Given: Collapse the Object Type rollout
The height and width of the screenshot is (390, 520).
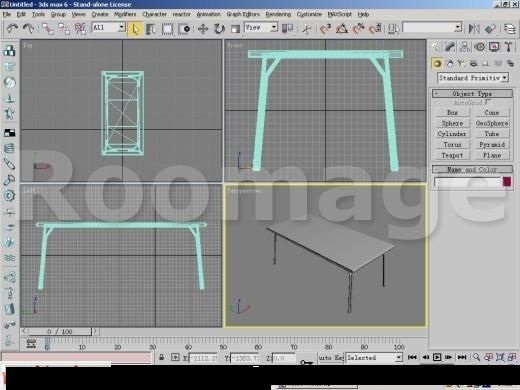Looking at the screenshot, I should [x=472, y=93].
